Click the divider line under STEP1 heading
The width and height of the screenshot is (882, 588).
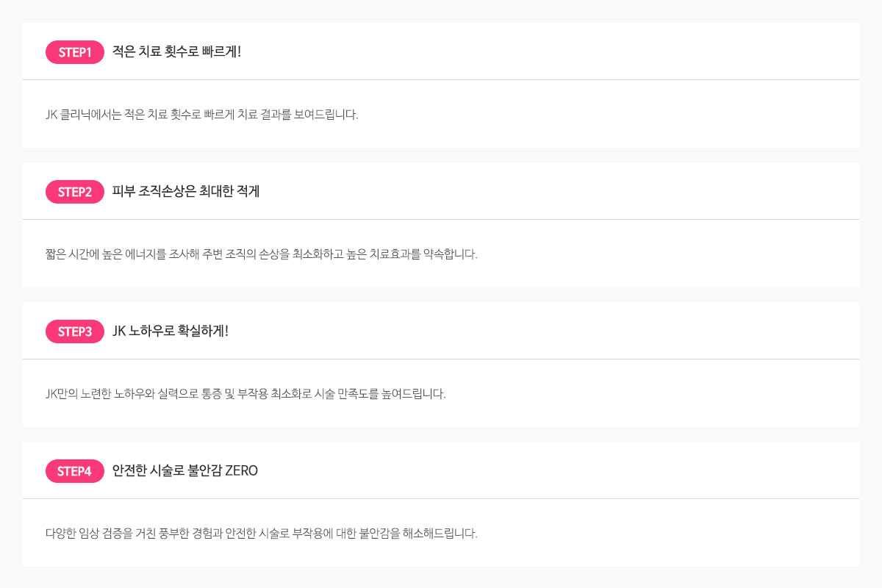[x=441, y=79]
